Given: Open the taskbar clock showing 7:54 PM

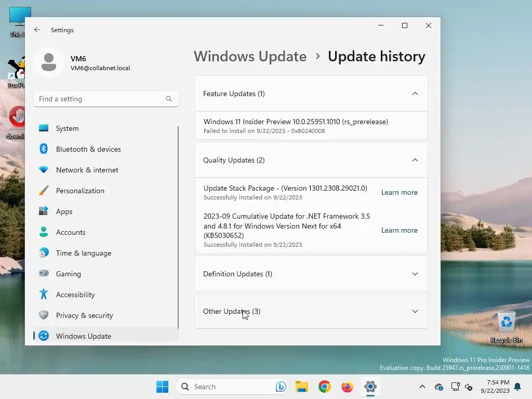Looking at the screenshot, I should (495, 387).
